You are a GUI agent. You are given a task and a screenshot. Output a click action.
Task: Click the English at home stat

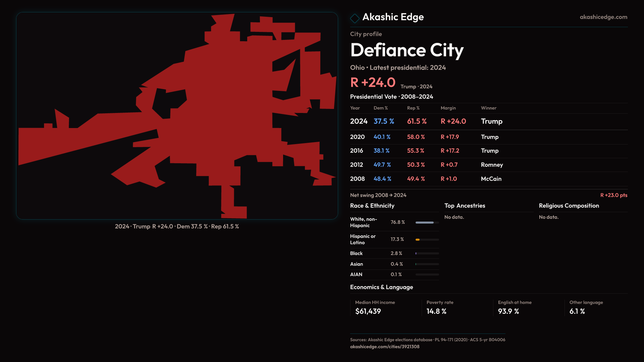(508, 311)
